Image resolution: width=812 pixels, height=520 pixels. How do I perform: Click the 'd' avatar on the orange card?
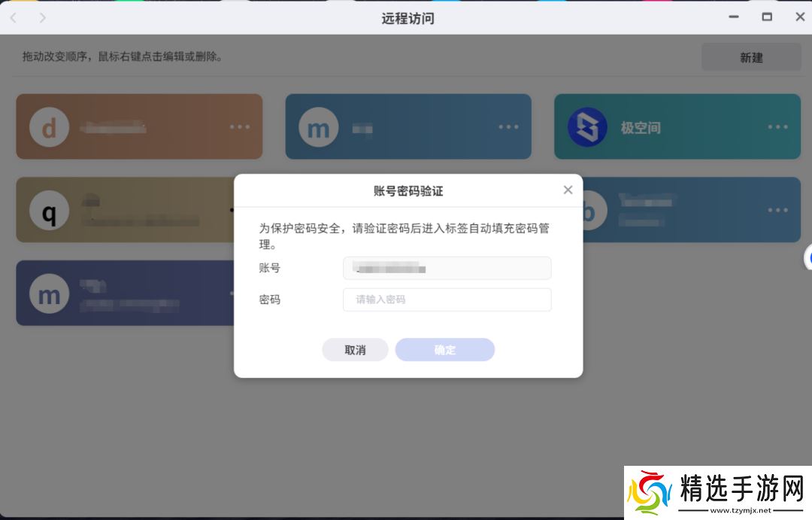(49, 127)
